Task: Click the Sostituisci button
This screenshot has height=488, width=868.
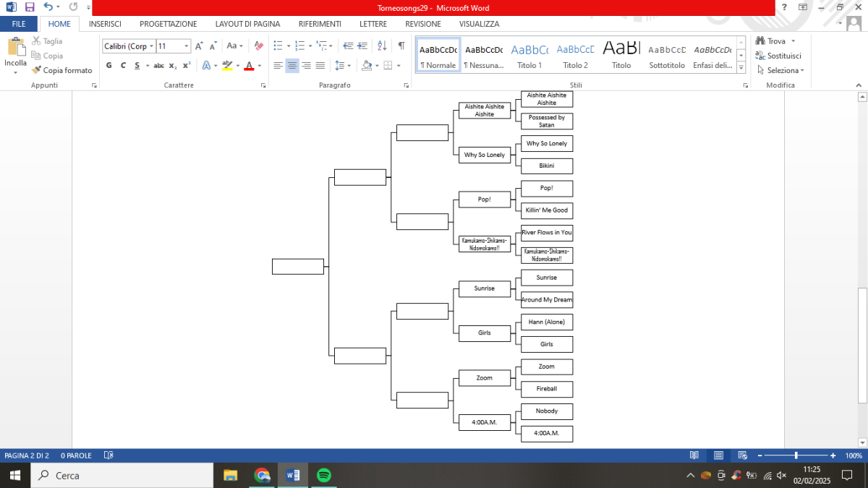Action: pyautogui.click(x=778, y=56)
